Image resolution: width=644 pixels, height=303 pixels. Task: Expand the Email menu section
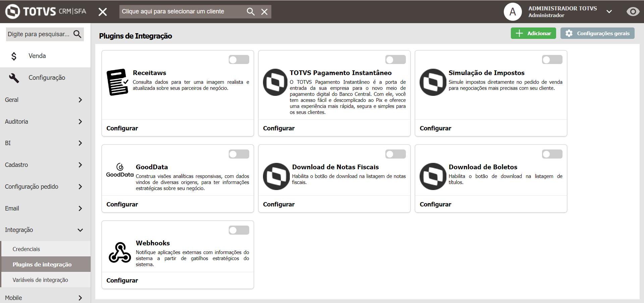click(45, 208)
